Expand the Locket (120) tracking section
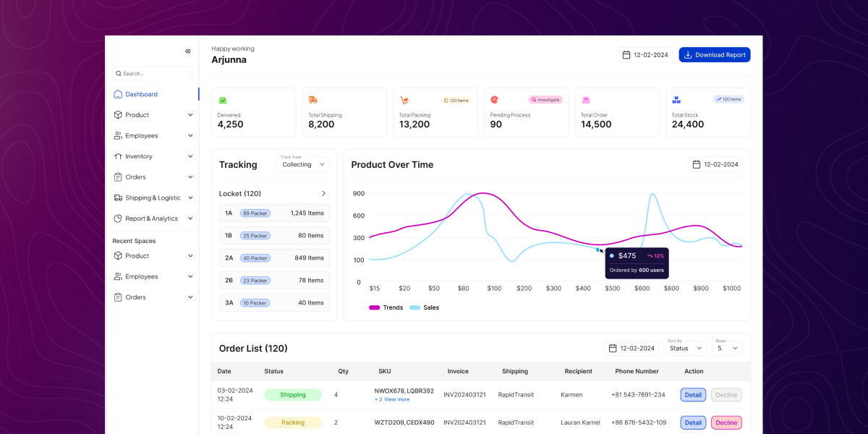Image resolution: width=868 pixels, height=434 pixels. (x=323, y=193)
